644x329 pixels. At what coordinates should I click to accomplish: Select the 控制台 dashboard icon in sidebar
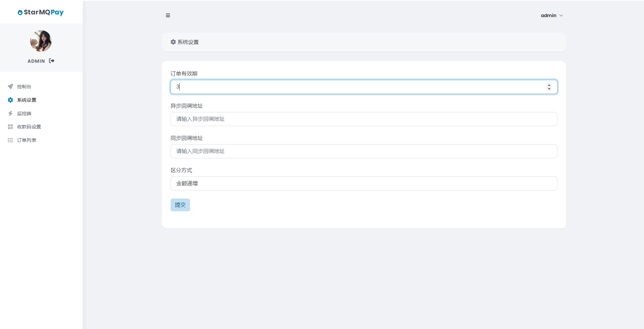tap(10, 87)
